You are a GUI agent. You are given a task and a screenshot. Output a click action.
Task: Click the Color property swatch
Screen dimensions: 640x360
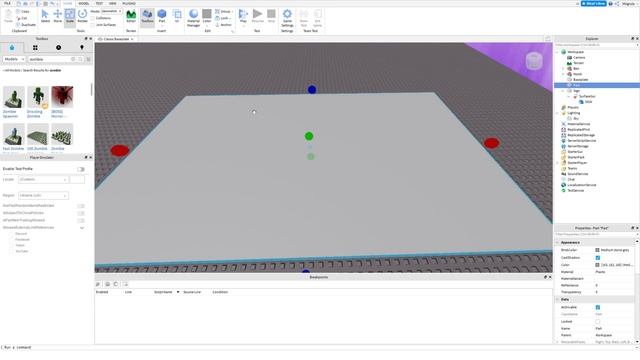click(597, 265)
